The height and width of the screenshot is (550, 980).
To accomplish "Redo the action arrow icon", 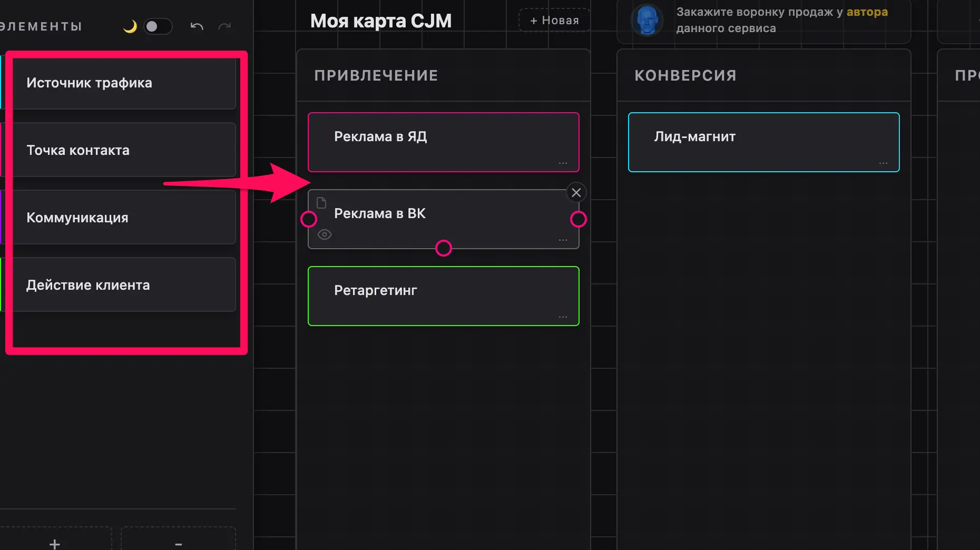I will click(x=225, y=26).
